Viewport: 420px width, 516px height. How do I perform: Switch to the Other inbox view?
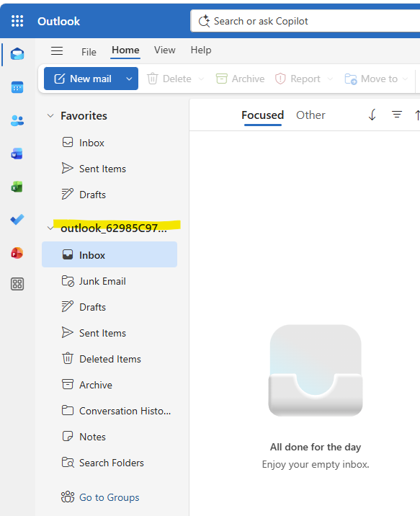pos(310,115)
